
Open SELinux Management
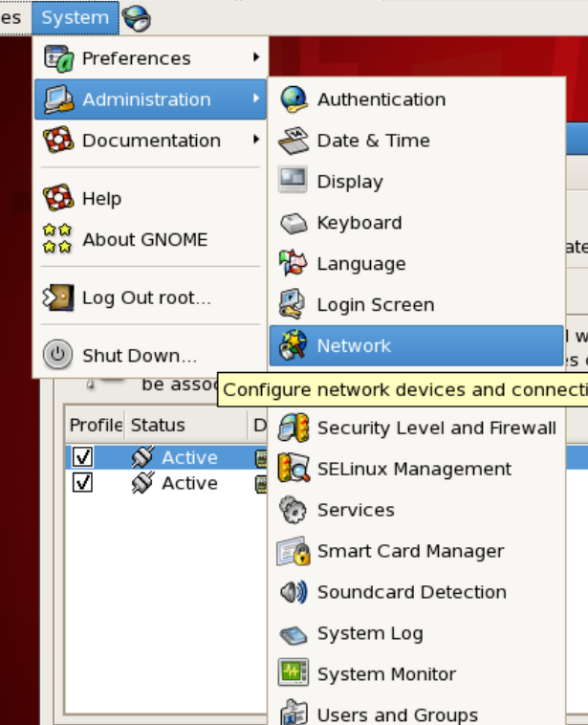(417, 469)
